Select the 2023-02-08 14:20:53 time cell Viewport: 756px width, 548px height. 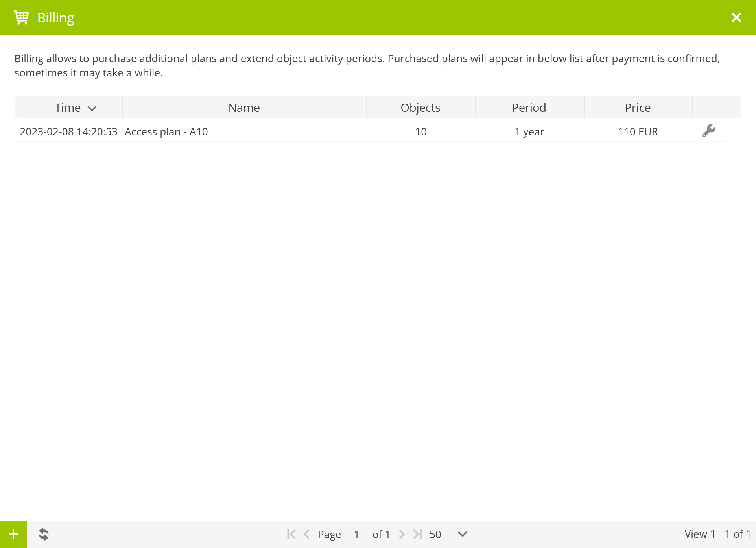click(69, 132)
